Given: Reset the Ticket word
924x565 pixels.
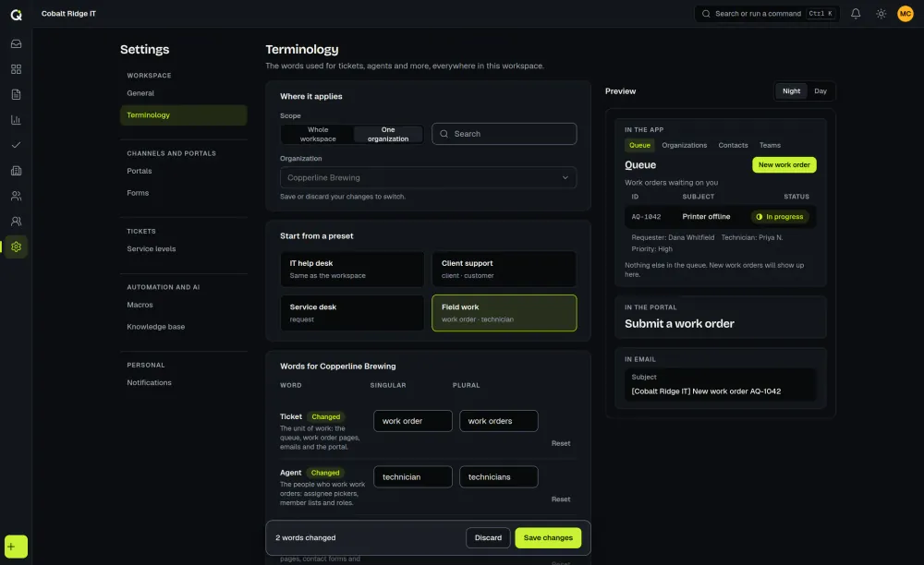Looking at the screenshot, I should [x=561, y=443].
